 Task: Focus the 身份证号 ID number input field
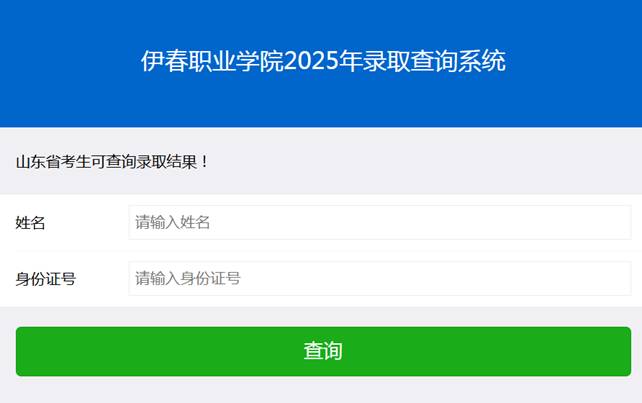pyautogui.click(x=379, y=278)
